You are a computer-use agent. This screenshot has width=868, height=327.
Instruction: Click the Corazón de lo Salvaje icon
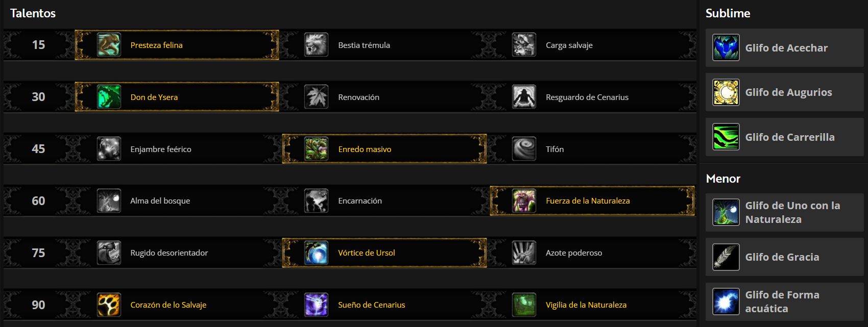pyautogui.click(x=109, y=305)
